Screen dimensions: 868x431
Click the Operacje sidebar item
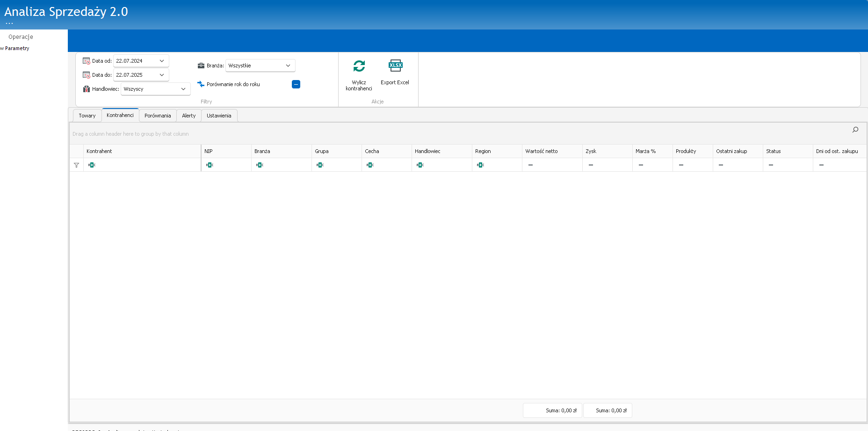[x=21, y=37]
